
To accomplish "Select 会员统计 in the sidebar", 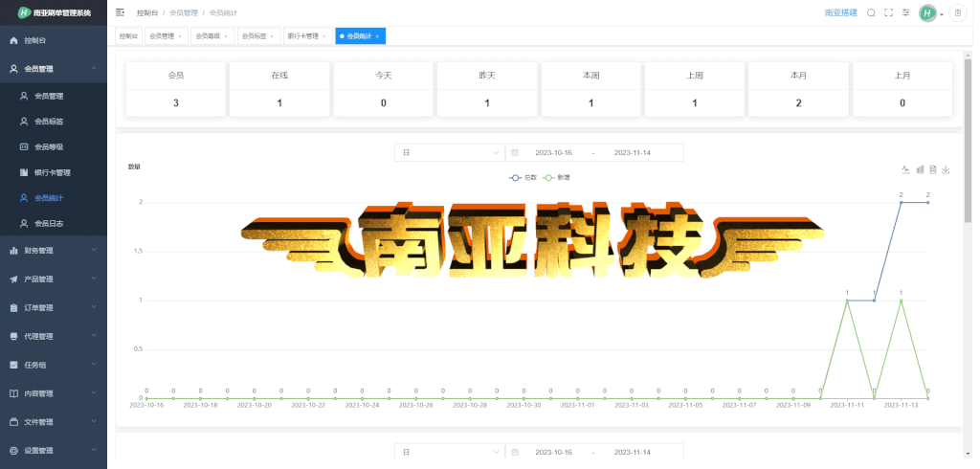I will pos(54,197).
